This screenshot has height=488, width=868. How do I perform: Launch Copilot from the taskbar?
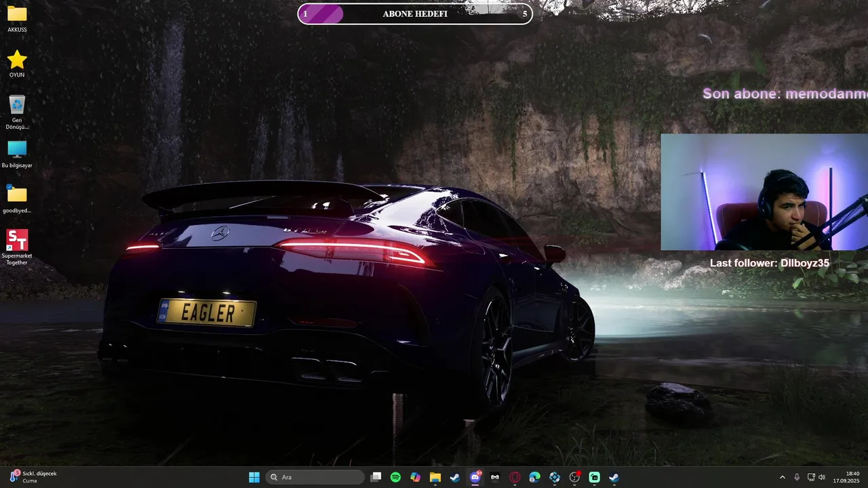(415, 477)
